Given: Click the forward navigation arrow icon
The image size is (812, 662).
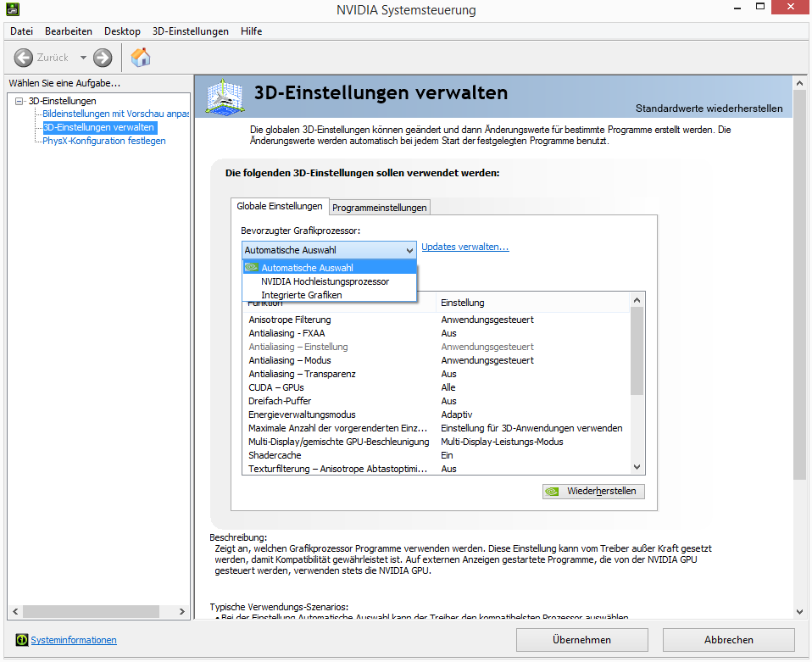Looking at the screenshot, I should point(103,58).
